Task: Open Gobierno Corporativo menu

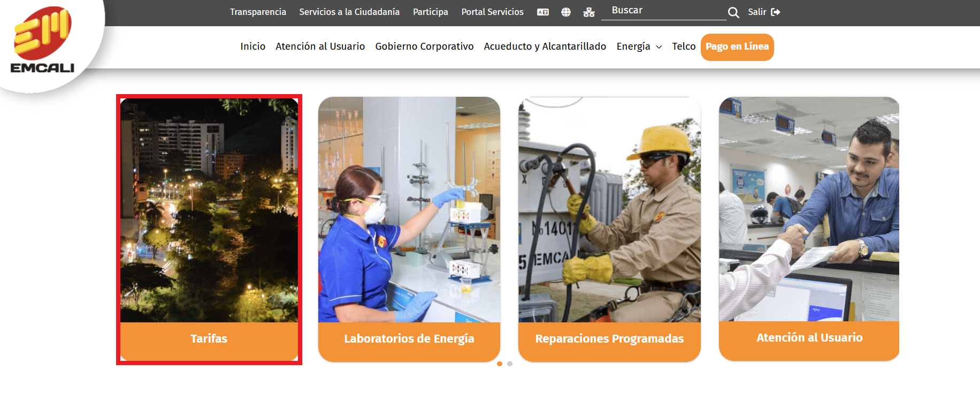Action: click(x=425, y=47)
